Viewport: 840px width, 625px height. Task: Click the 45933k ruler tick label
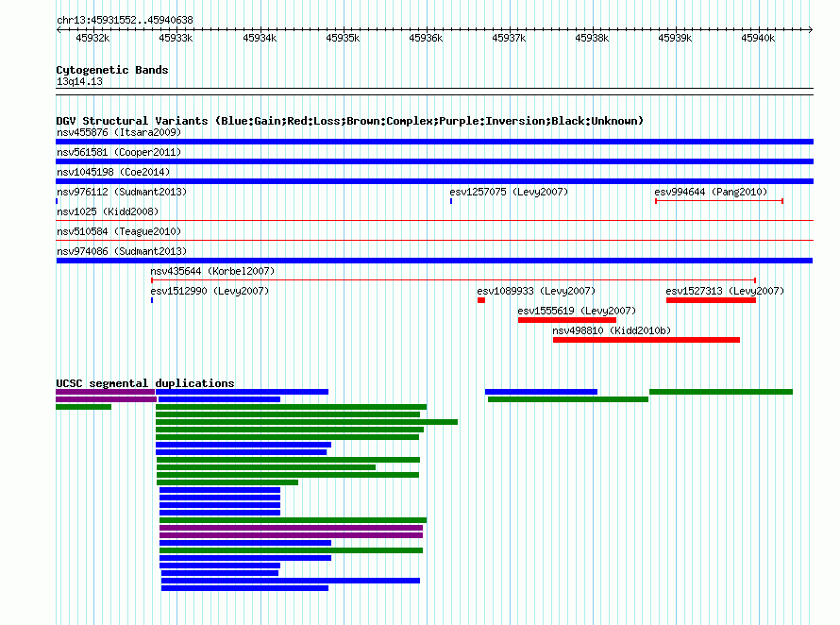(176, 38)
